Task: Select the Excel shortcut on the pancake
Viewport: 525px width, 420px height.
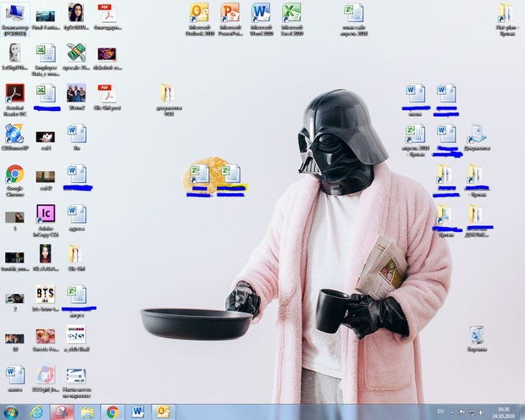Action: pos(200,180)
